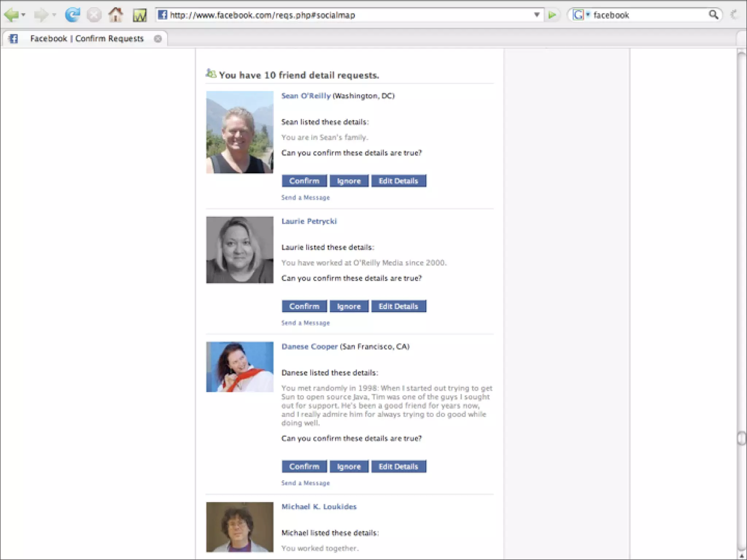747x560 pixels.
Task: Reload the page with the blue refresh icon
Action: [x=72, y=15]
